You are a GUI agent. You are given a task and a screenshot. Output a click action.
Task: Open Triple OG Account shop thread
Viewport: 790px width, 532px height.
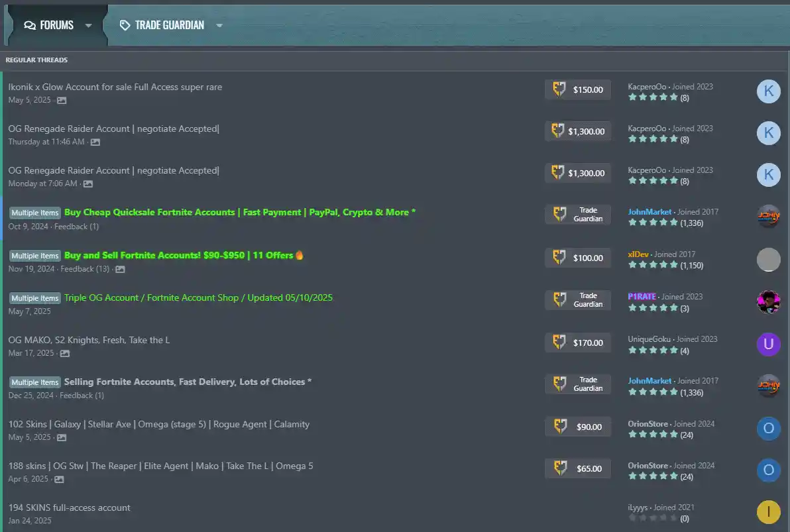click(198, 297)
